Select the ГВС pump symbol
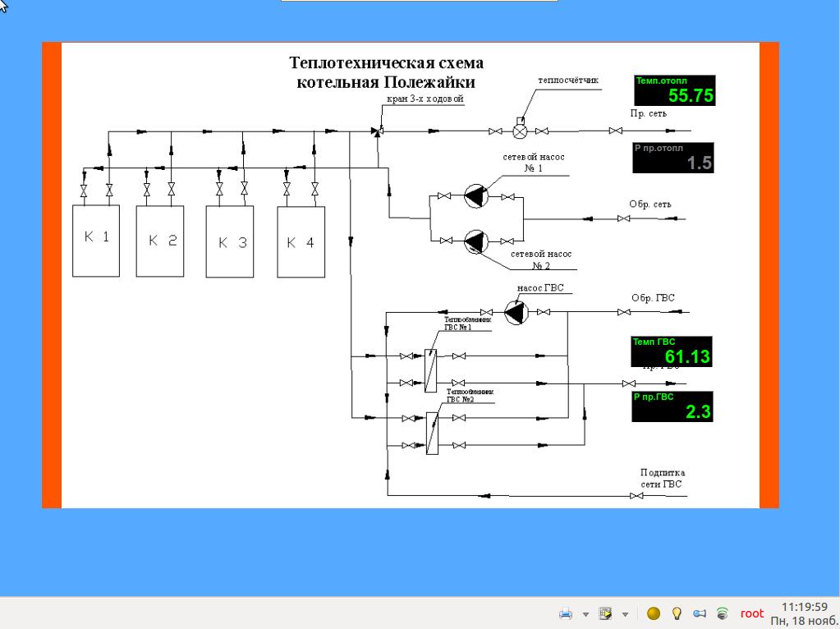This screenshot has width=840, height=629. (515, 312)
